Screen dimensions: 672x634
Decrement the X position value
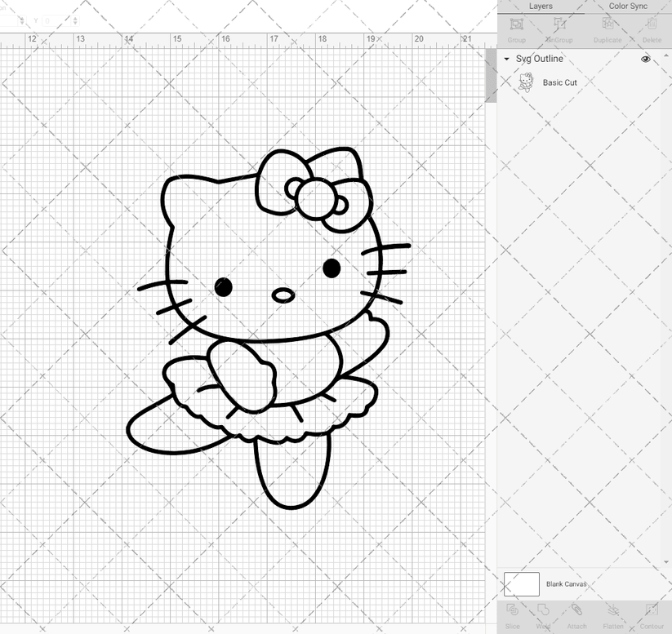click(22, 22)
